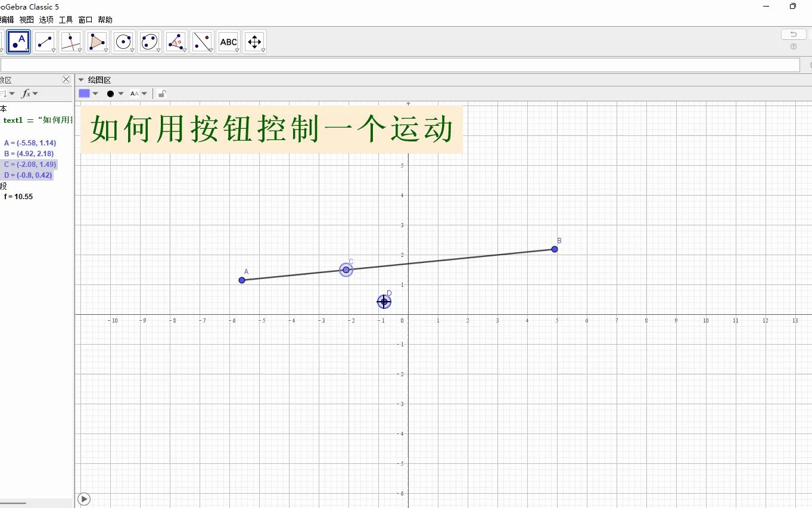Select C = (-2.08, 1.49) in algebra list
The width and height of the screenshot is (812, 508).
pyautogui.click(x=30, y=165)
